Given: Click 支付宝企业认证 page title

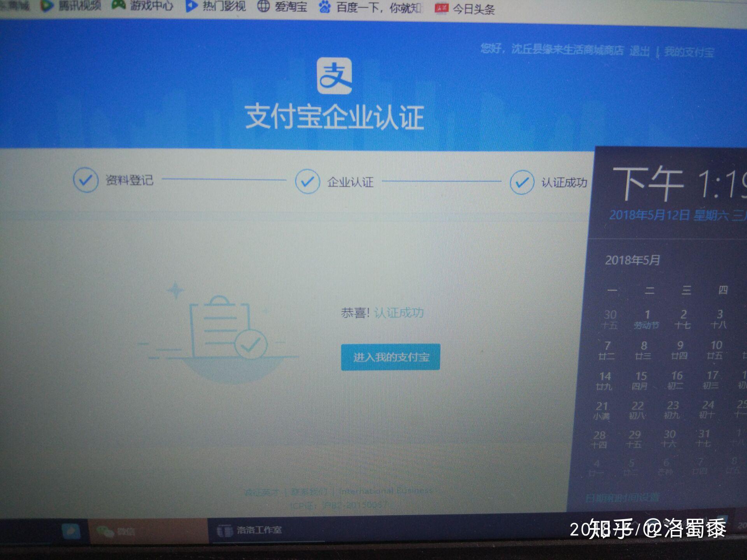Looking at the screenshot, I should pos(335,117).
